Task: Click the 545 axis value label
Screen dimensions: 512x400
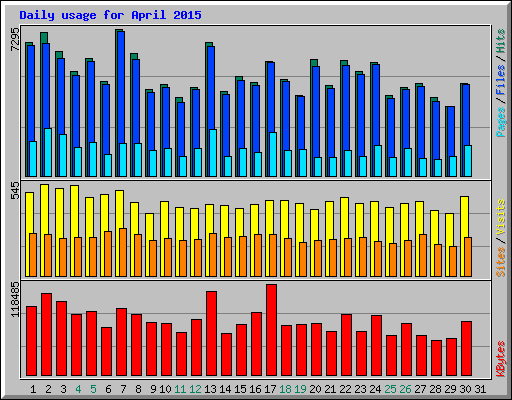Action: point(15,190)
